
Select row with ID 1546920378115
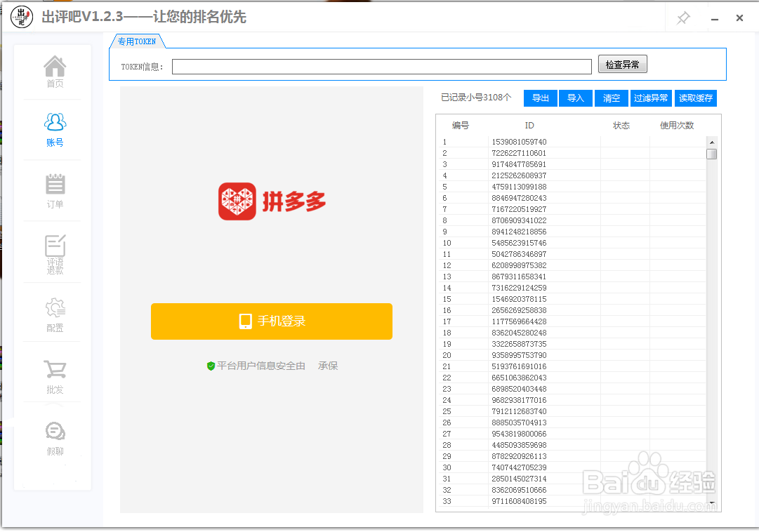pos(572,299)
